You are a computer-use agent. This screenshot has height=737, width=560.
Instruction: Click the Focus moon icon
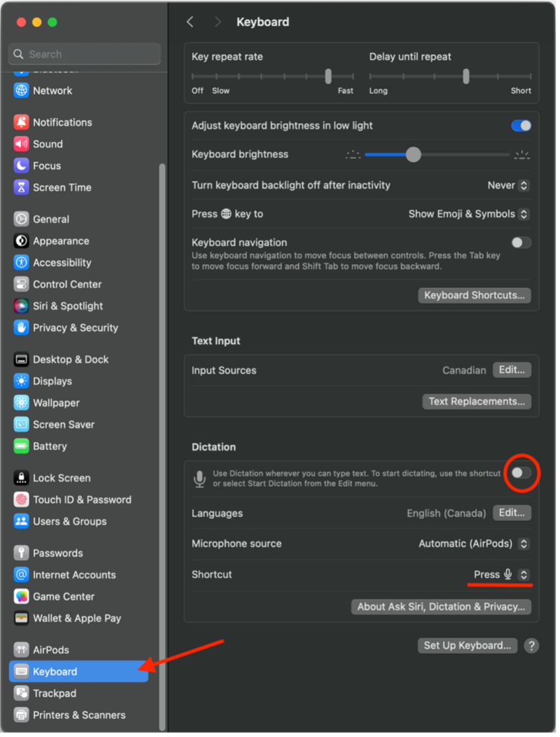pyautogui.click(x=21, y=166)
